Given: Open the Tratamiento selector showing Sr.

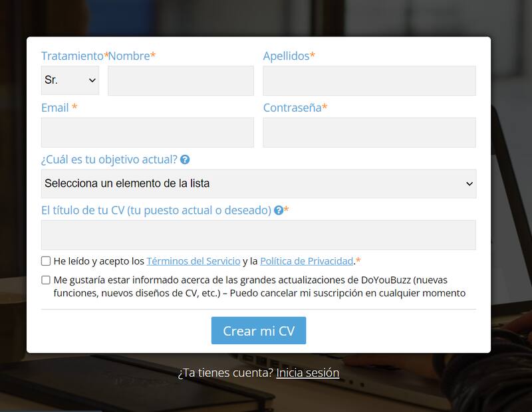Looking at the screenshot, I should click(x=69, y=80).
